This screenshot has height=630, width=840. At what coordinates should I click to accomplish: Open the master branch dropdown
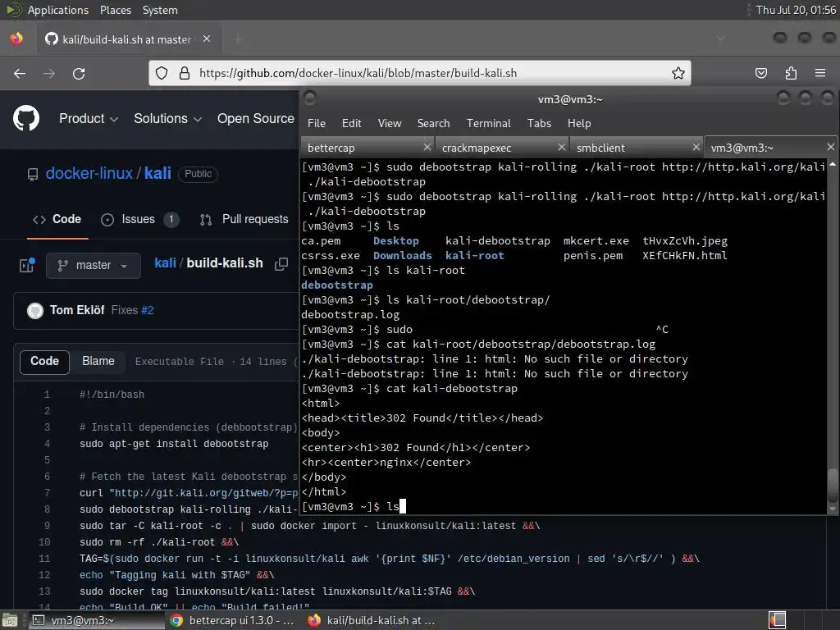[94, 266]
